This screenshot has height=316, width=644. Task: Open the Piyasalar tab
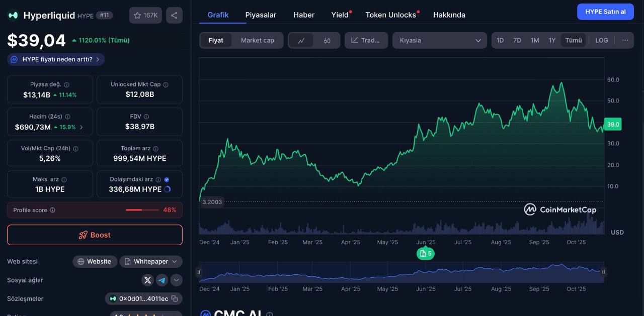261,15
